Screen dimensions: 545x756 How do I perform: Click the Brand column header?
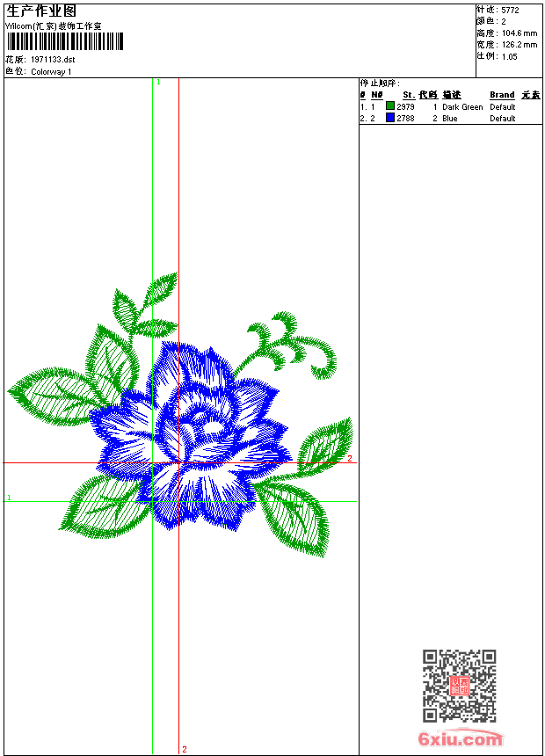[x=502, y=95]
